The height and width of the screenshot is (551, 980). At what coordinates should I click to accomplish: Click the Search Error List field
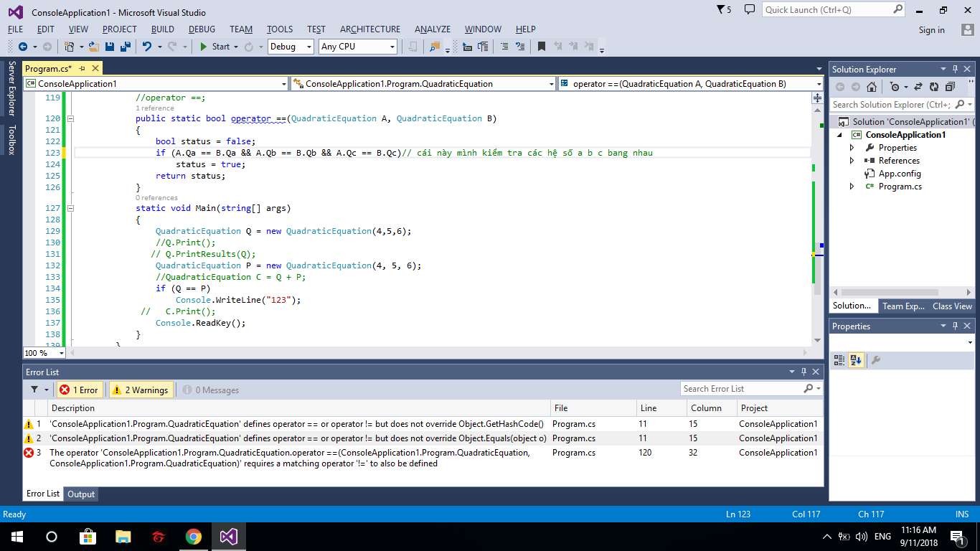tap(743, 389)
